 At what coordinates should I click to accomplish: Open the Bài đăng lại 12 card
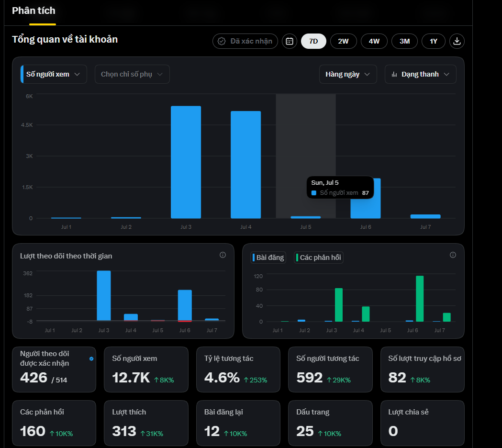238,423
